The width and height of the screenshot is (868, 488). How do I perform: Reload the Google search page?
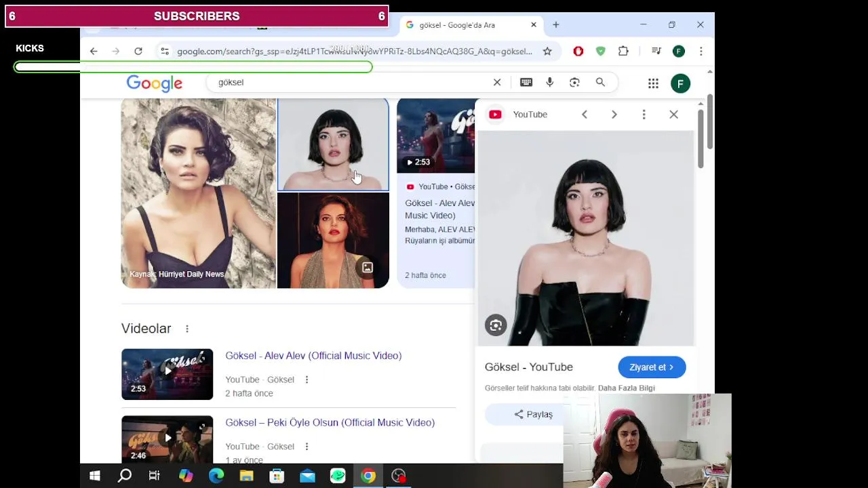coord(138,52)
